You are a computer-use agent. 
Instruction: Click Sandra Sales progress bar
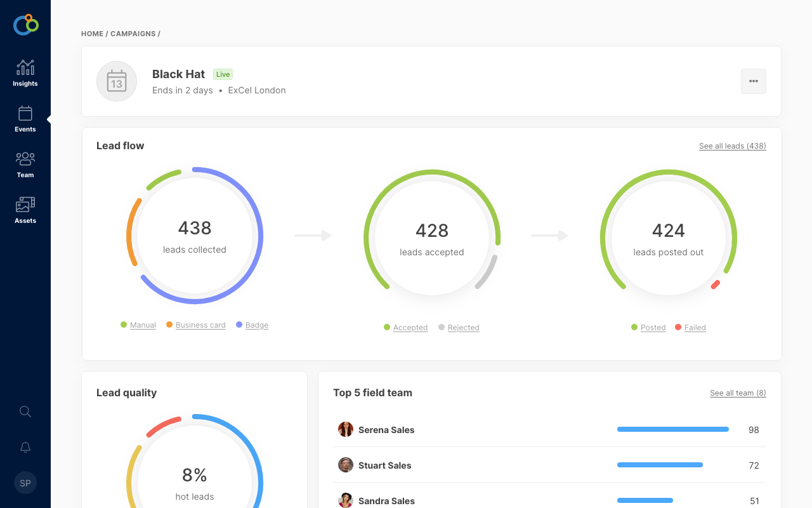tap(645, 500)
